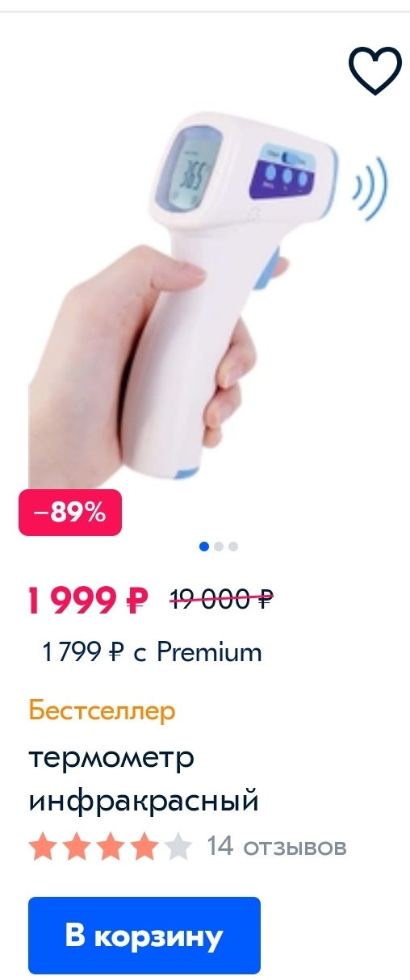Click the red 1 999 ₽ price
Viewport: 410px width, 980px height.
[x=88, y=600]
